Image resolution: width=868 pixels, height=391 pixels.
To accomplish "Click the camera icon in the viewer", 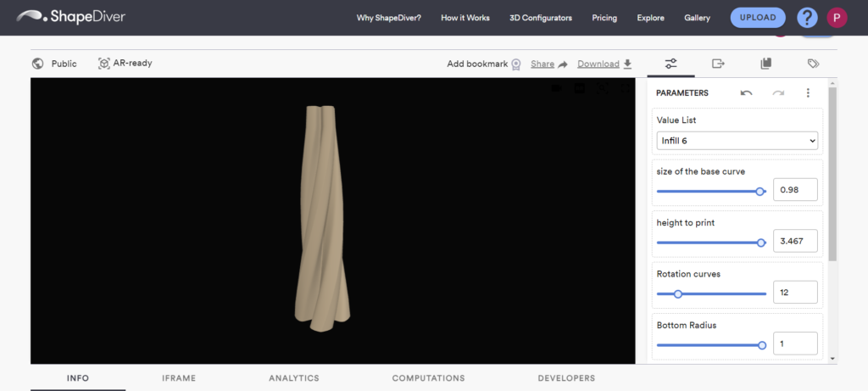I will (556, 88).
